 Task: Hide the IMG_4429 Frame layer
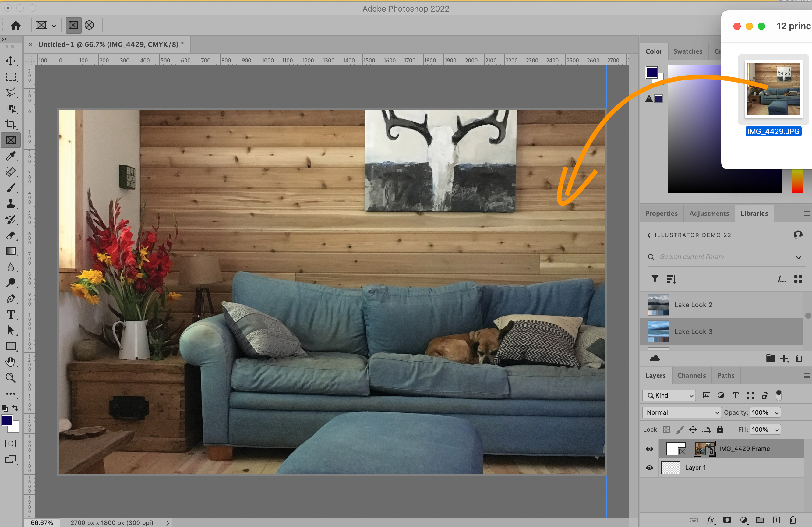tap(649, 449)
